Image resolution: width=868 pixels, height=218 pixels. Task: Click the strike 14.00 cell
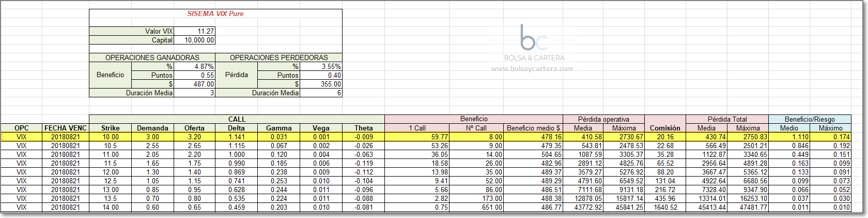point(111,207)
